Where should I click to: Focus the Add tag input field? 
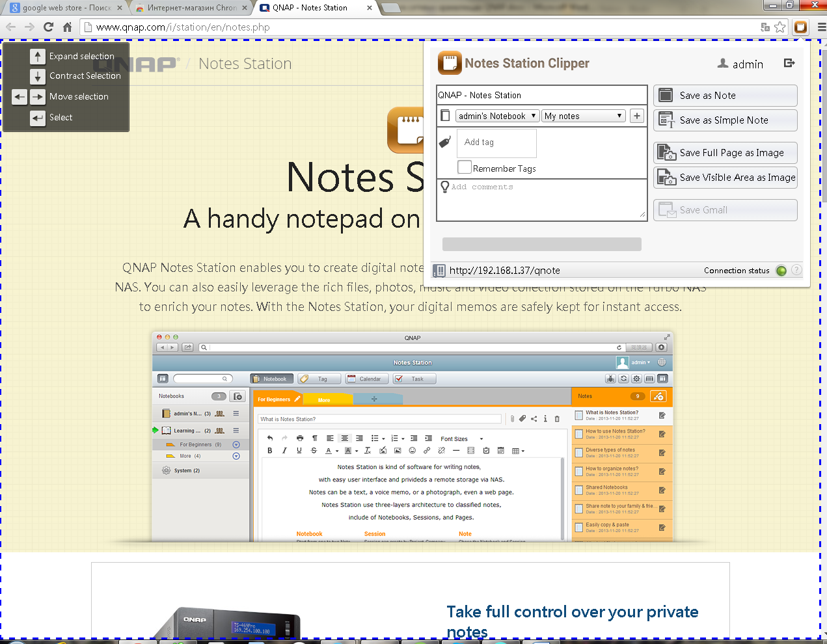[496, 142]
